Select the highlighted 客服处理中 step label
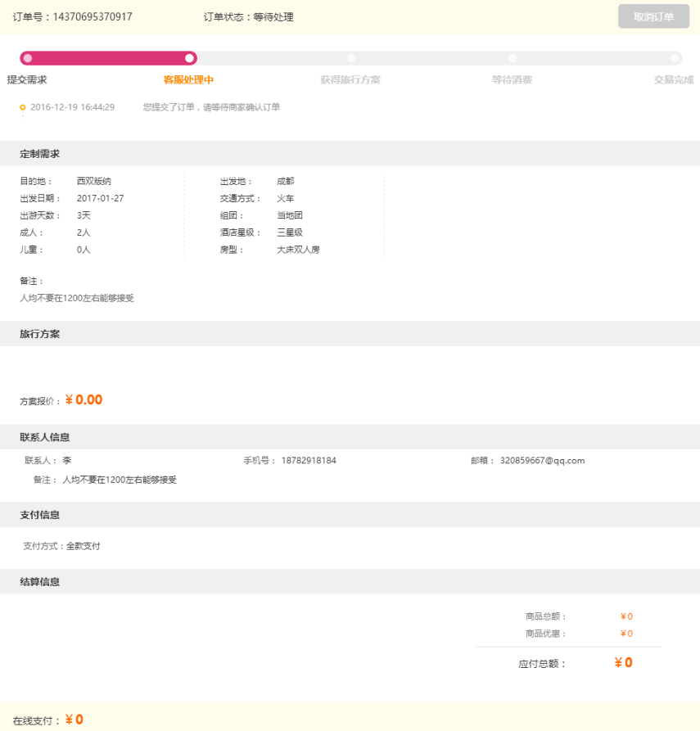The height and width of the screenshot is (731, 700). 188,79
